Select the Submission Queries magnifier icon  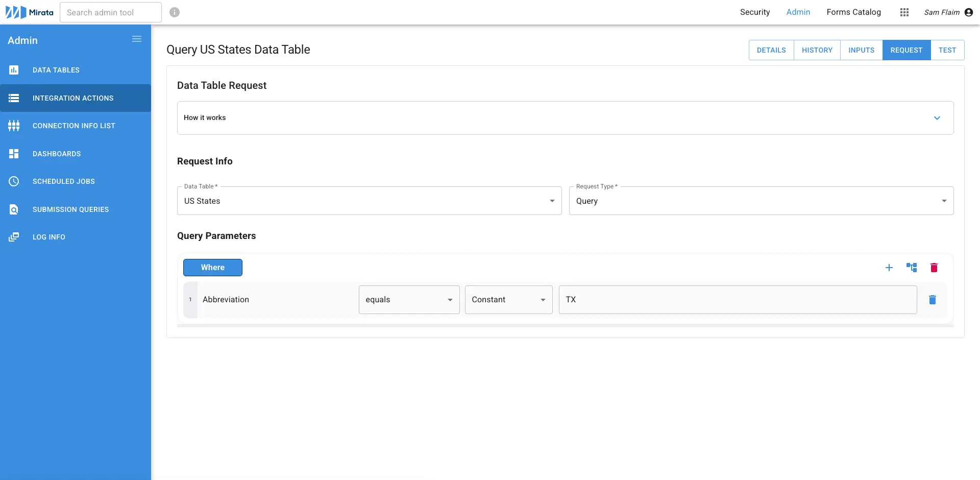point(14,209)
